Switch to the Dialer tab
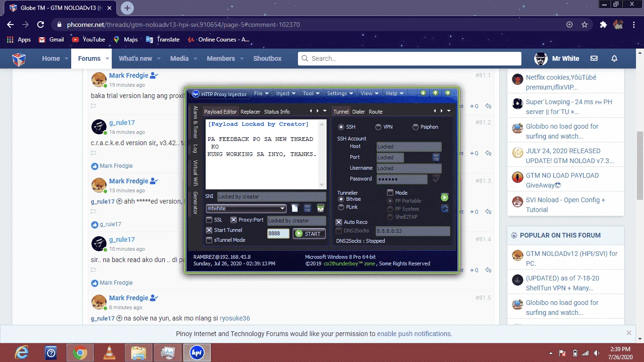 tap(359, 112)
